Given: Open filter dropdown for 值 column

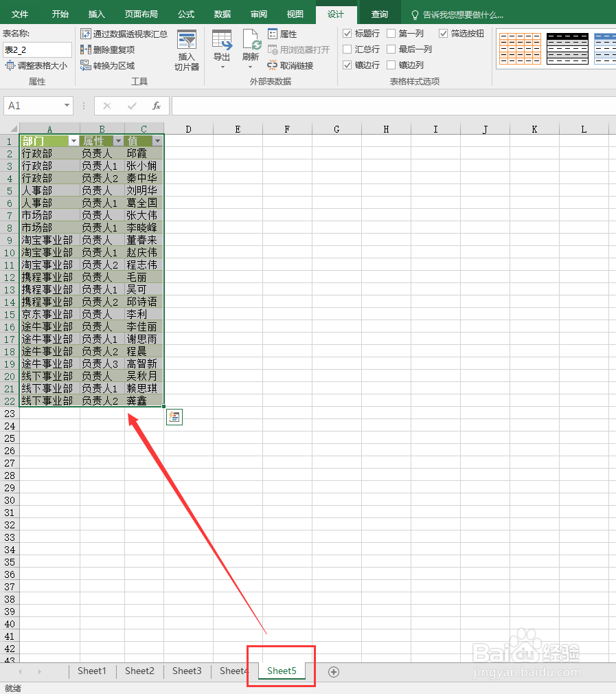Looking at the screenshot, I should tap(157, 141).
